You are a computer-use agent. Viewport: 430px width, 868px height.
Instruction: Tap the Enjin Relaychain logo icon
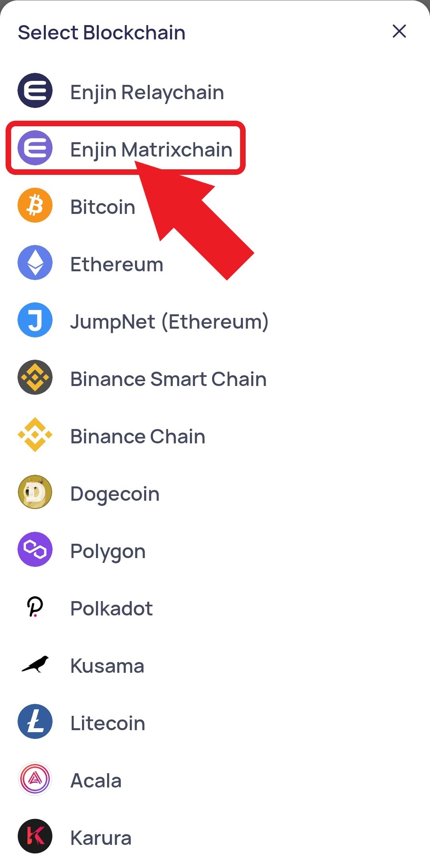click(x=35, y=90)
